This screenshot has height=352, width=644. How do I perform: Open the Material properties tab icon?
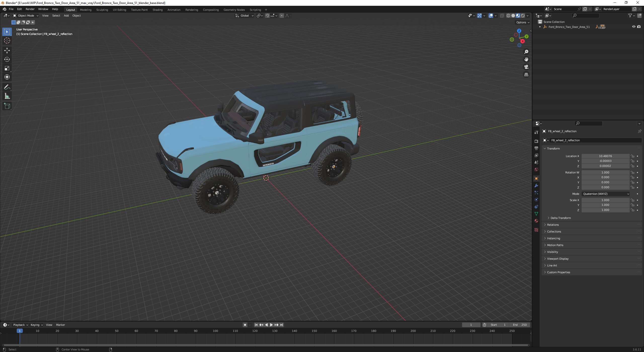[x=536, y=221]
